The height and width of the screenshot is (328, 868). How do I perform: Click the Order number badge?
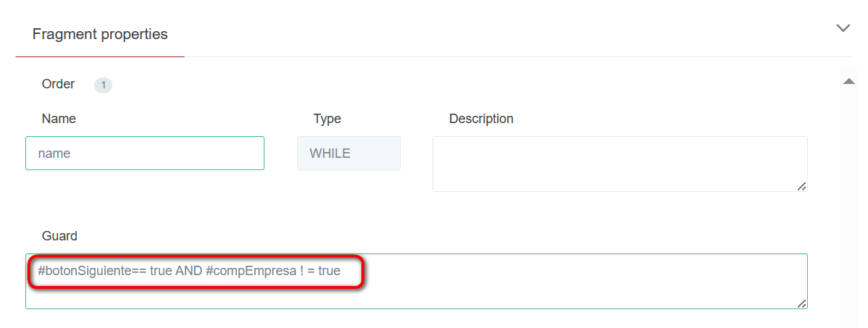click(103, 85)
